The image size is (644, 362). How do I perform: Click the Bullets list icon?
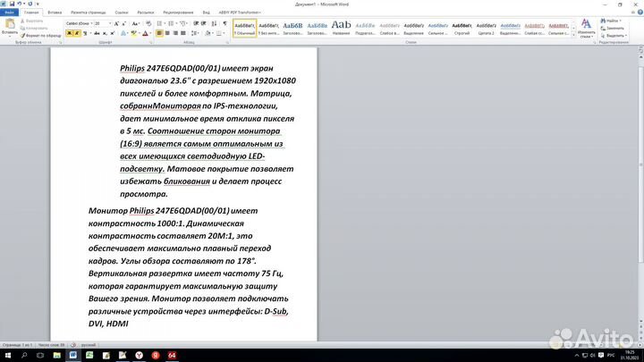point(160,24)
